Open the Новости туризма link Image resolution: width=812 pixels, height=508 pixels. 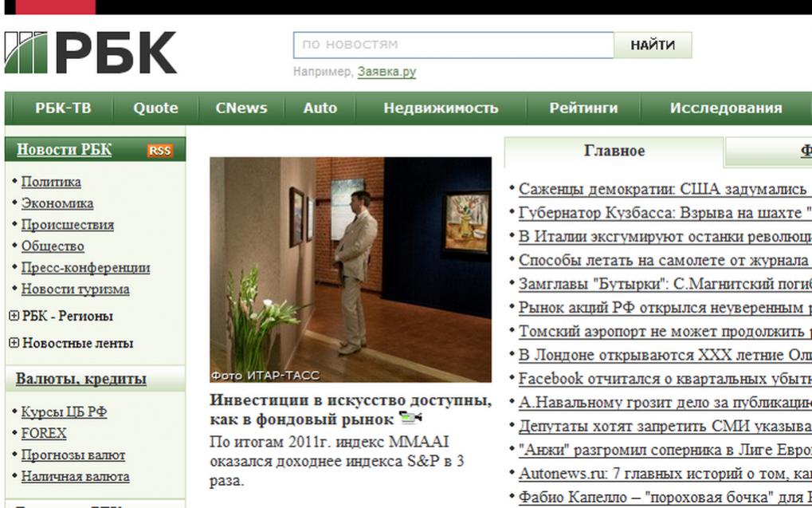click(75, 289)
